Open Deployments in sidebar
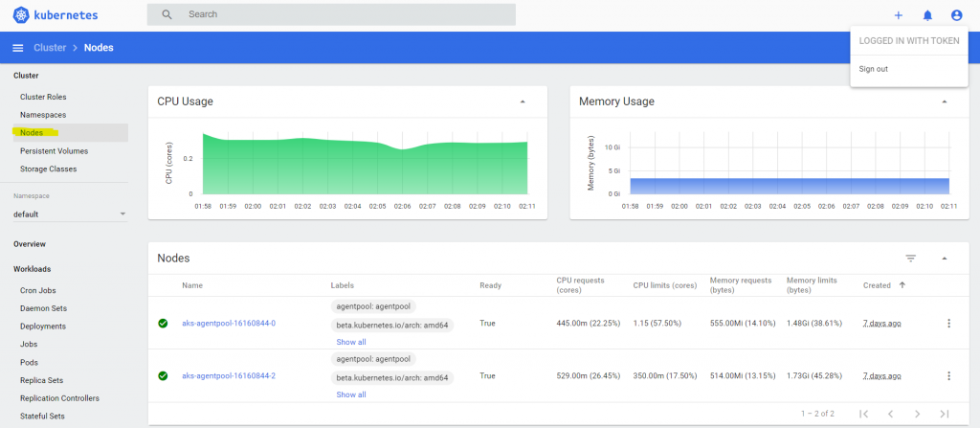 click(43, 326)
